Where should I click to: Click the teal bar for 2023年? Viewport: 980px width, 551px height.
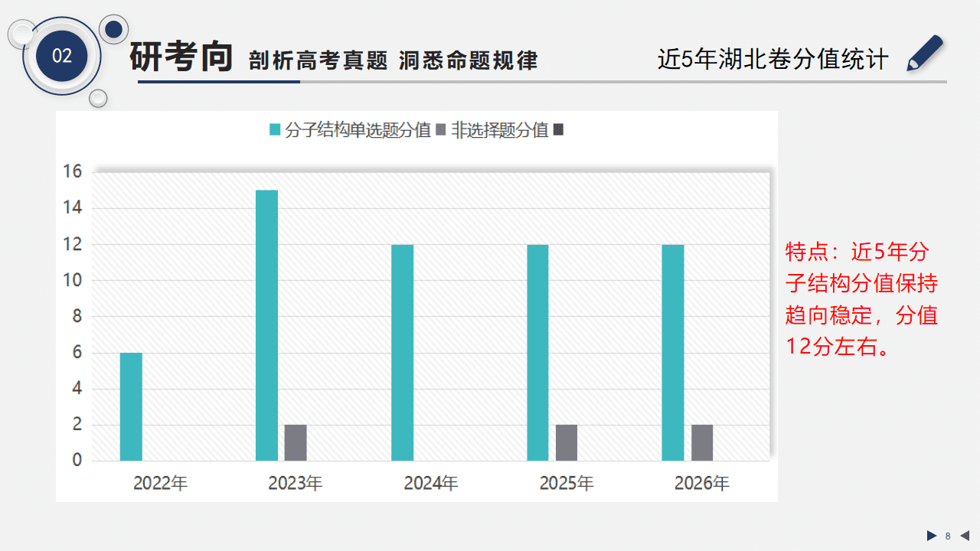click(x=266, y=325)
